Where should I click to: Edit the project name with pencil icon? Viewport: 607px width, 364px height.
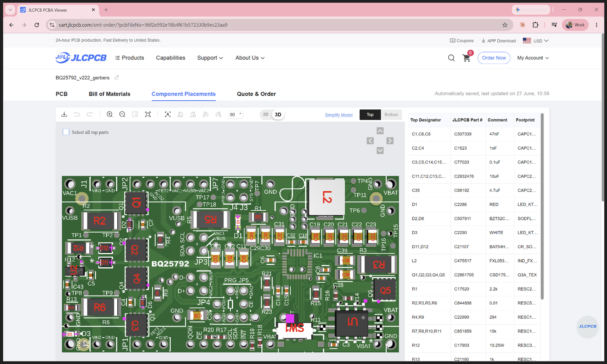point(117,78)
